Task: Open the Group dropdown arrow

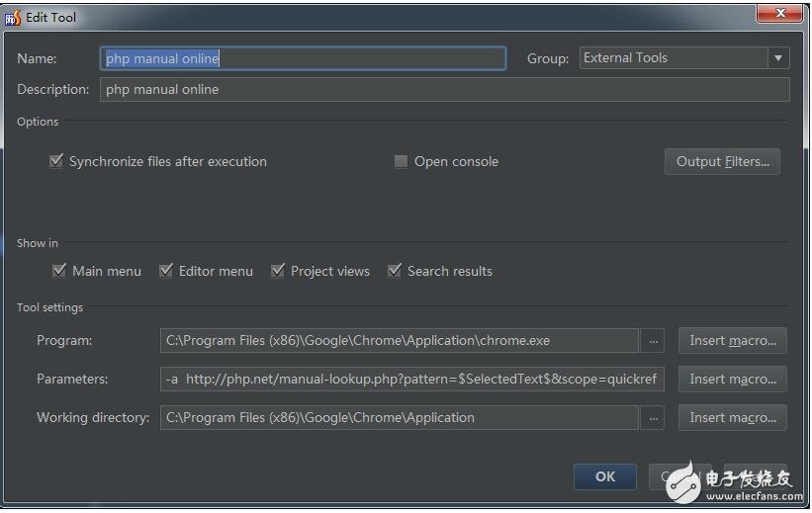Action: [778, 58]
